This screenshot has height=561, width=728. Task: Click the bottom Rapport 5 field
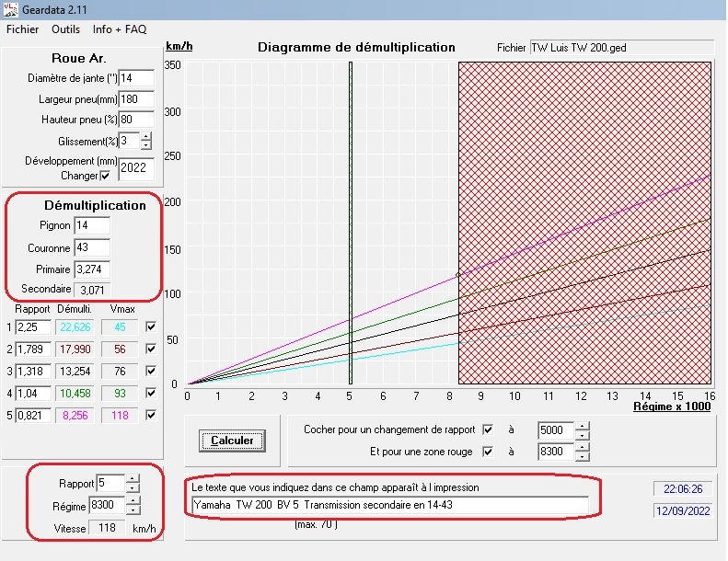110,483
